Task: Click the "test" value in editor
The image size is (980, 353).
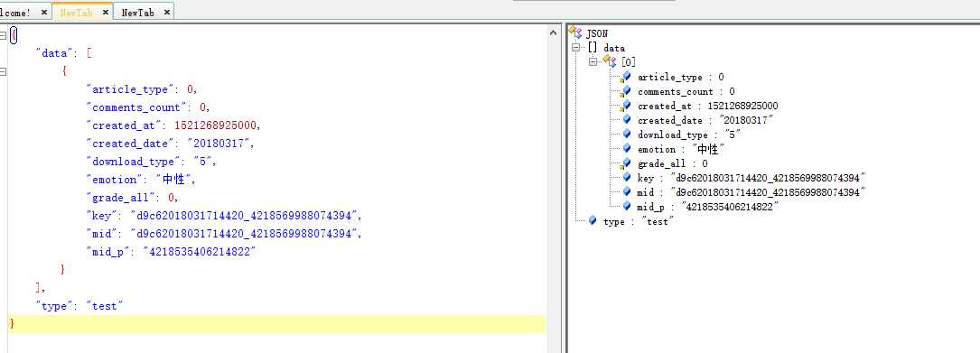Action: [x=104, y=306]
